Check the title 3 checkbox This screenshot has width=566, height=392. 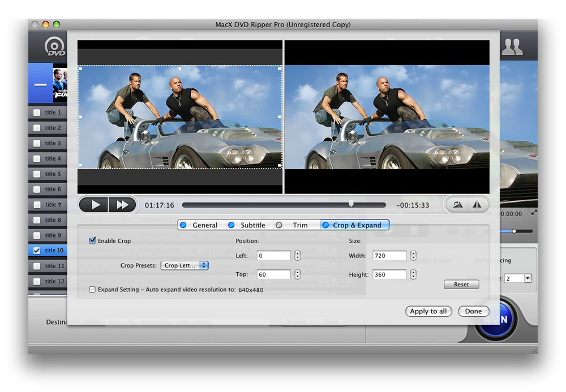pyautogui.click(x=37, y=143)
